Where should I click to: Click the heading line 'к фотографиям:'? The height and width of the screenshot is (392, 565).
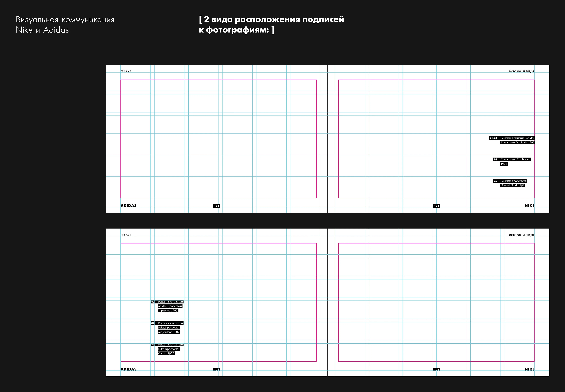pyautogui.click(x=234, y=30)
